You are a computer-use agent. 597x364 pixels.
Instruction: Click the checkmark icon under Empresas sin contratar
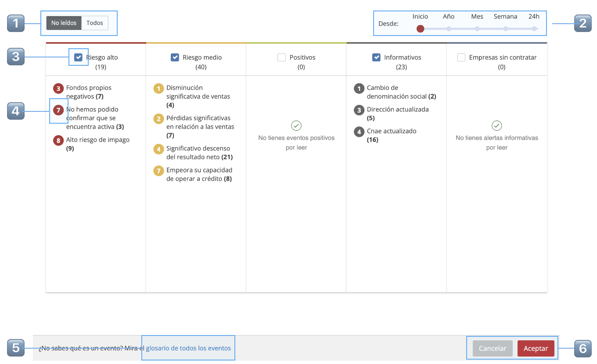[x=496, y=125]
